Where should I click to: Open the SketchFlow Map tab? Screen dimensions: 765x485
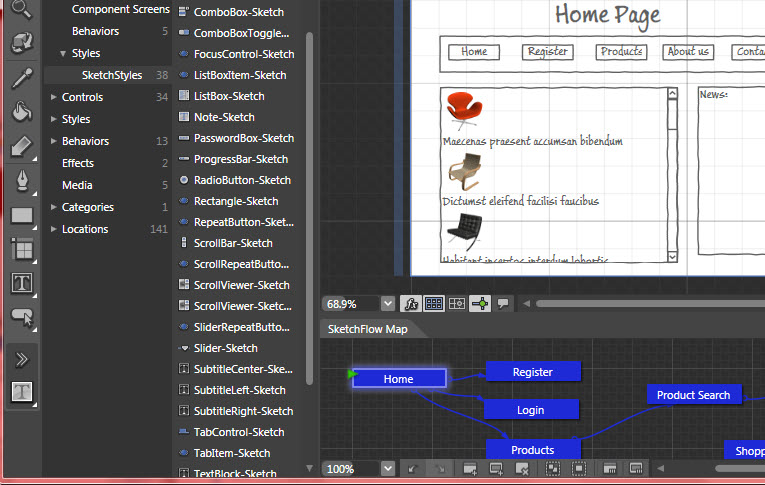[366, 329]
